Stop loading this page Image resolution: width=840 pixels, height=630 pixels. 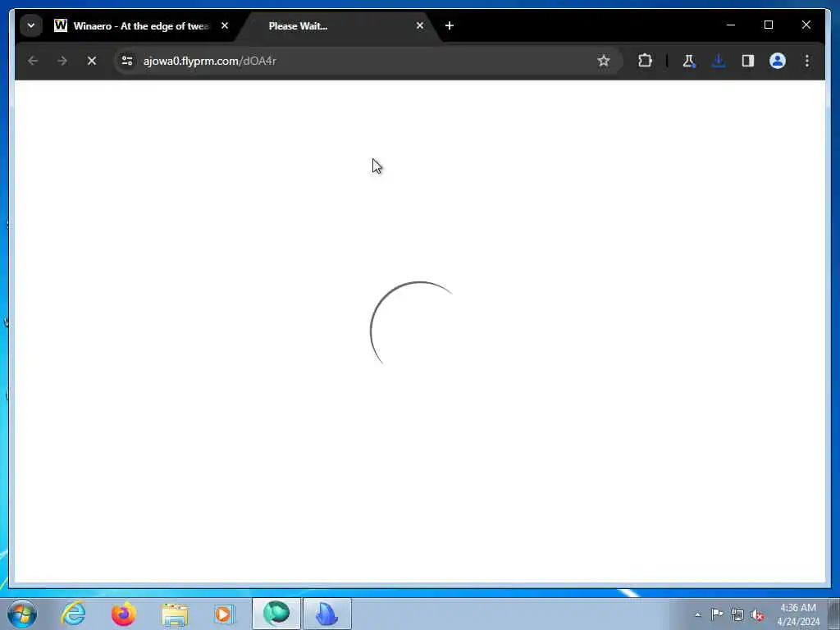click(x=92, y=61)
